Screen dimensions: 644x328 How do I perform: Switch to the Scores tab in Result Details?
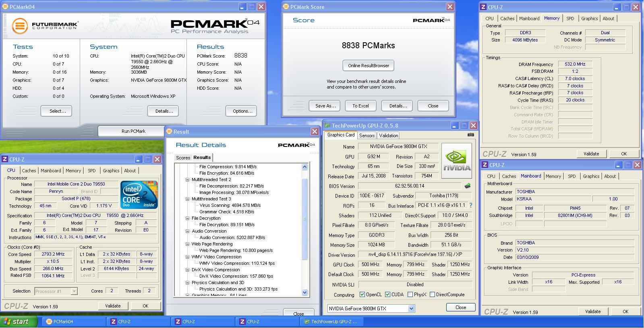[183, 158]
